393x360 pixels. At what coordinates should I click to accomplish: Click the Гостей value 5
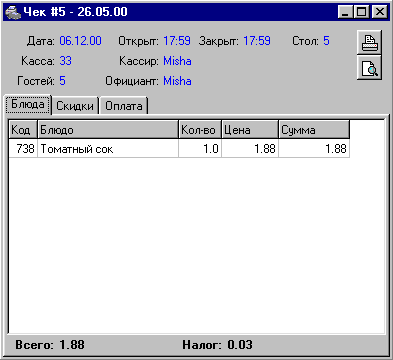pyautogui.click(x=62, y=81)
